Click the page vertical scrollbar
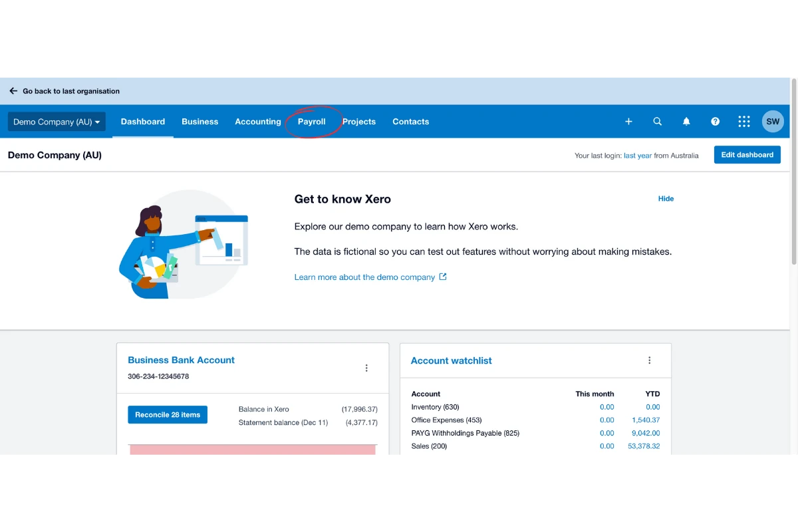798x532 pixels. pos(794,173)
